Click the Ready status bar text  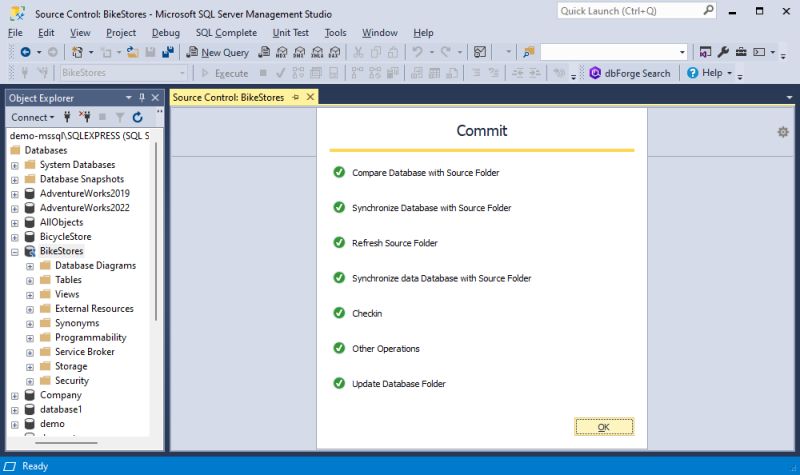(x=35, y=466)
